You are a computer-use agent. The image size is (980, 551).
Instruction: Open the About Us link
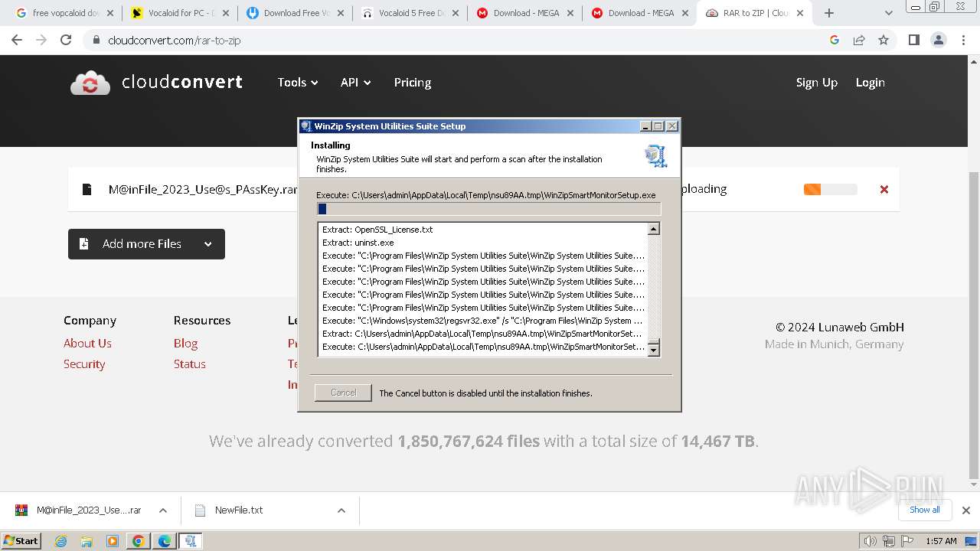(x=87, y=344)
